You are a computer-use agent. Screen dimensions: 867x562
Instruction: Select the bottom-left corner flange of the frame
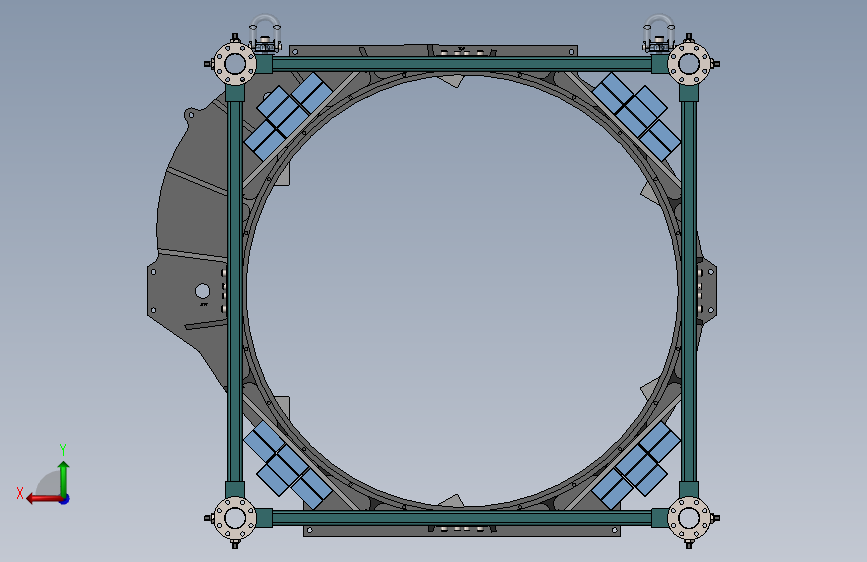[235, 518]
